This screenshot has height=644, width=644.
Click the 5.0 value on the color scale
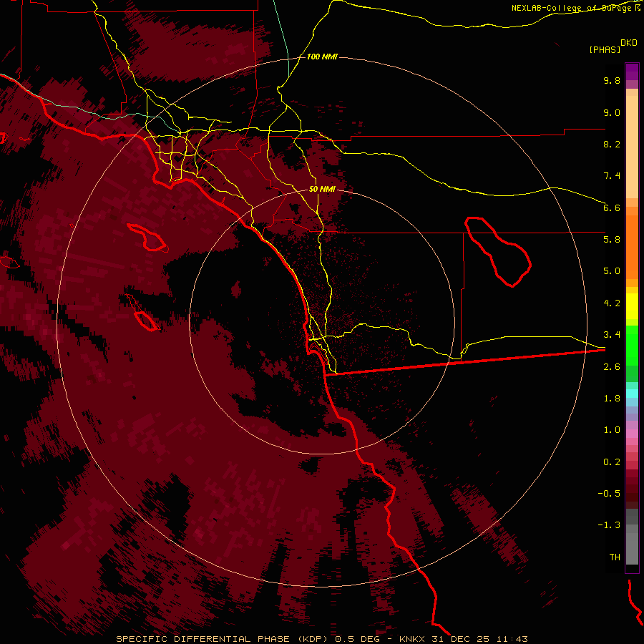click(x=612, y=271)
